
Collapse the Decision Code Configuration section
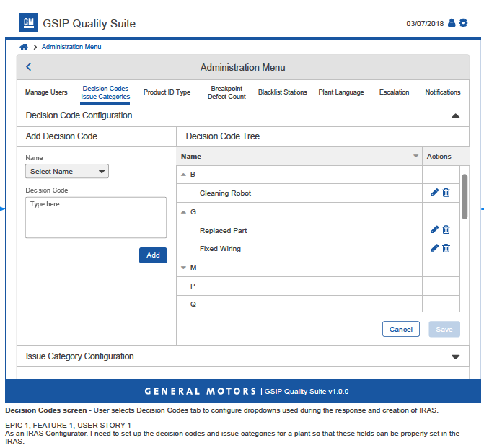(x=455, y=116)
